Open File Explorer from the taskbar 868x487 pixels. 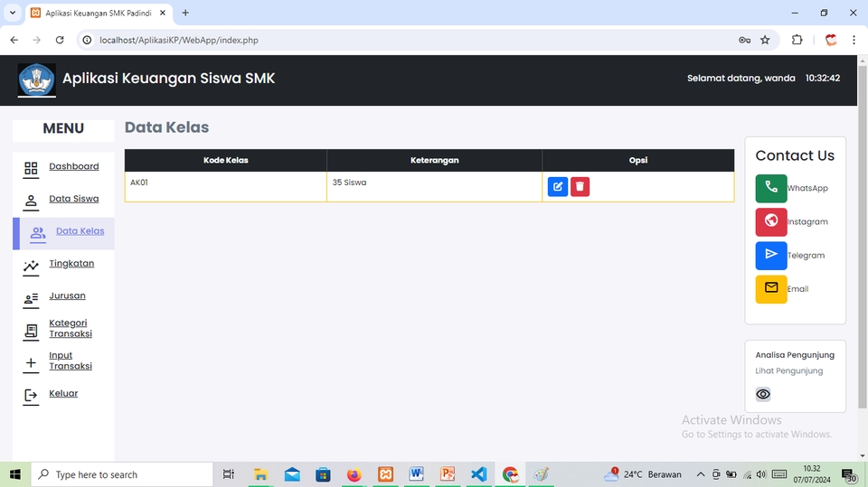coord(260,474)
